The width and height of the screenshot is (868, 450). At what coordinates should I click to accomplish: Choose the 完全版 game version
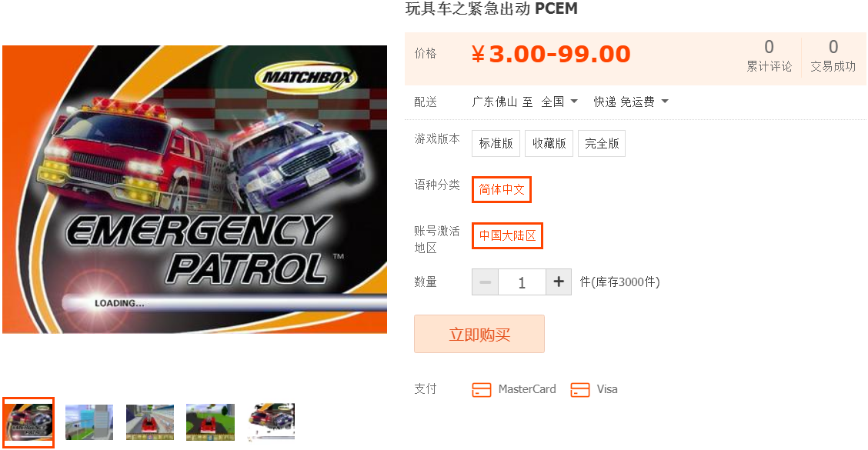coord(602,143)
